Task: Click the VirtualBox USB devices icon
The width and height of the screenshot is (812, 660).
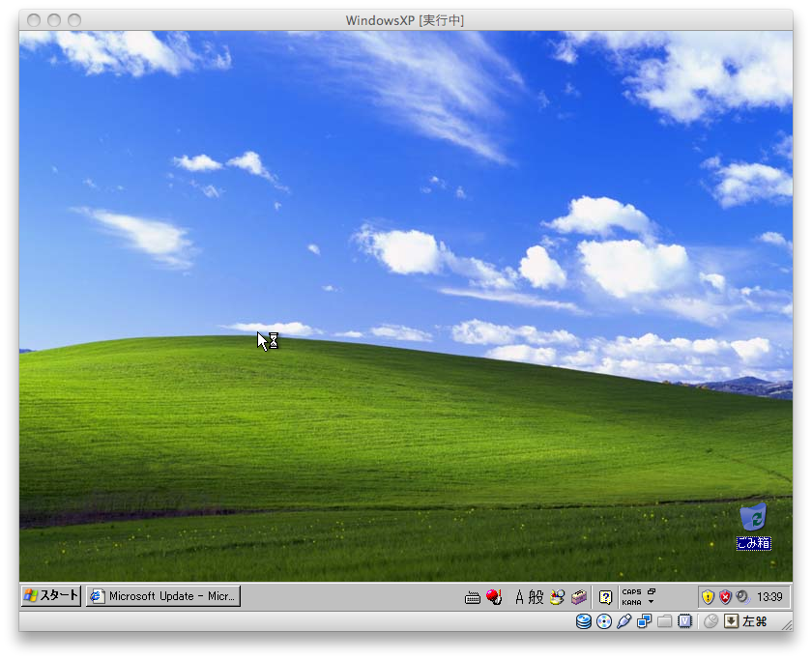Action: click(x=624, y=621)
